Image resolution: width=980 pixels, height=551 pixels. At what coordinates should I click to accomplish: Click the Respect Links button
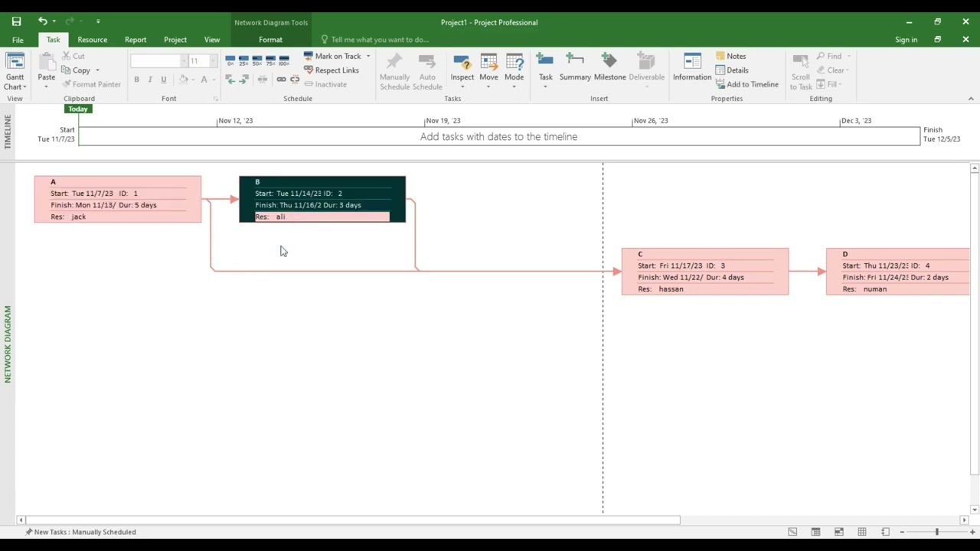click(331, 70)
